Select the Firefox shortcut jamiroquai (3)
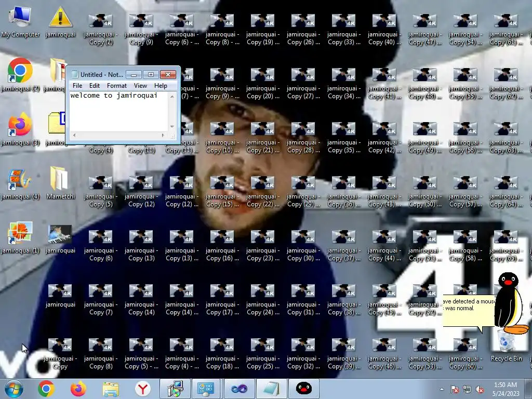 20,129
